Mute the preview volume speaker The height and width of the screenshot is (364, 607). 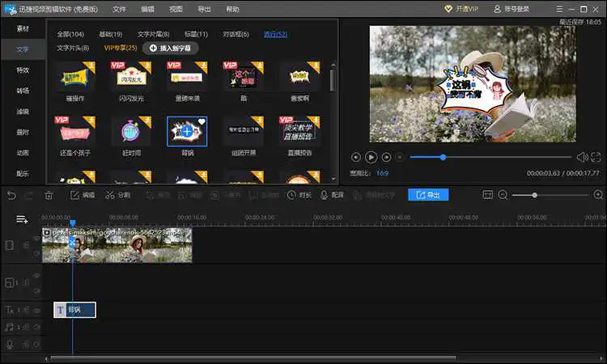(x=581, y=157)
